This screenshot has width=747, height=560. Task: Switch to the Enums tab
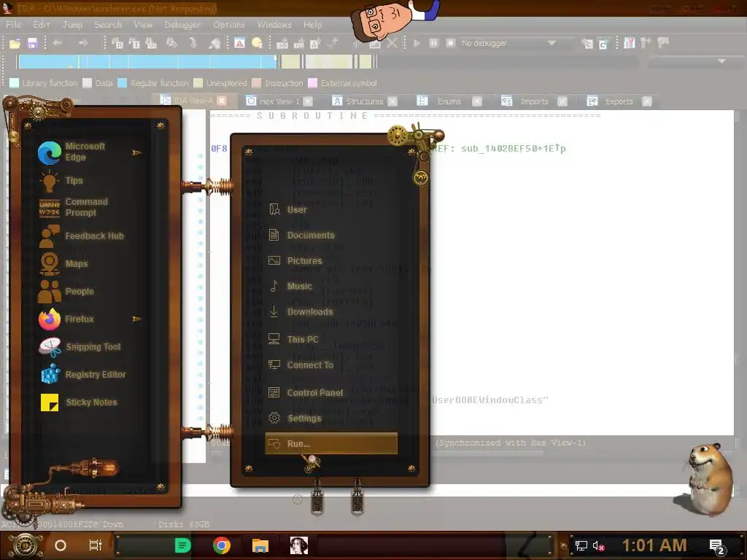449,101
